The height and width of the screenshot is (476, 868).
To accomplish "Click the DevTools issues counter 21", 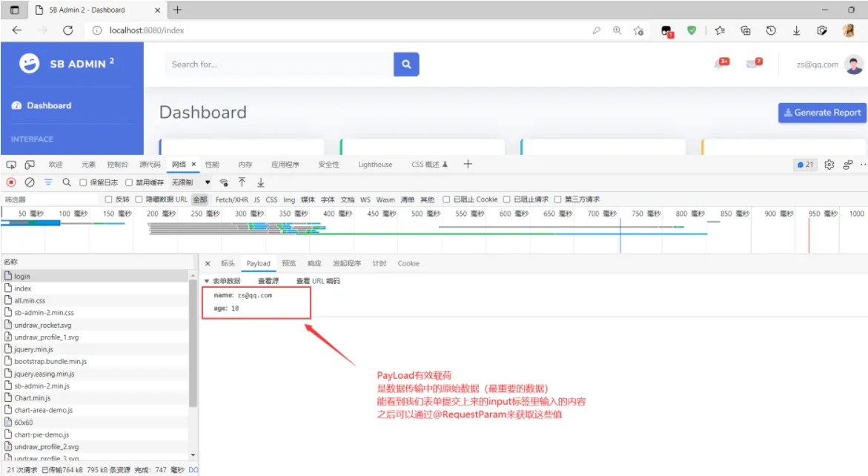I will [805, 165].
